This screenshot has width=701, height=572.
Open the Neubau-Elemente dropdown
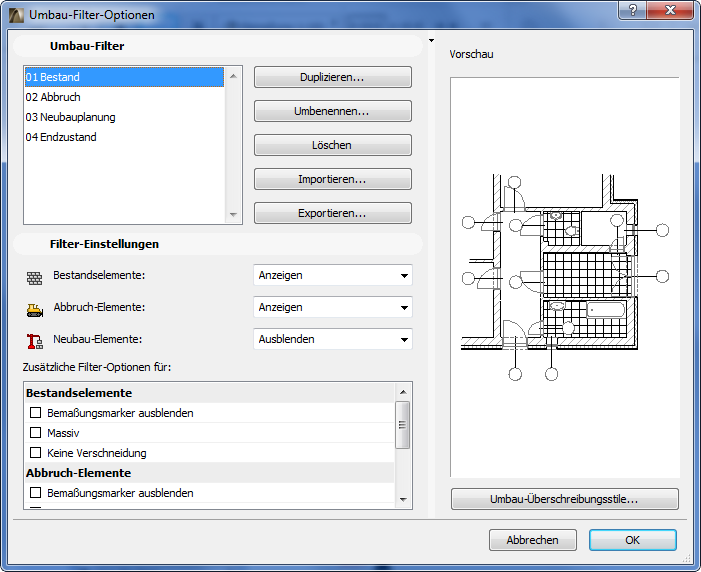[x=333, y=339]
